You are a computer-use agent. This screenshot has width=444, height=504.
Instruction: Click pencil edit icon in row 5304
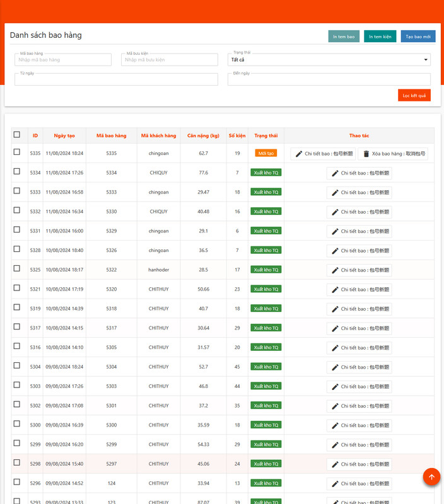[335, 367]
